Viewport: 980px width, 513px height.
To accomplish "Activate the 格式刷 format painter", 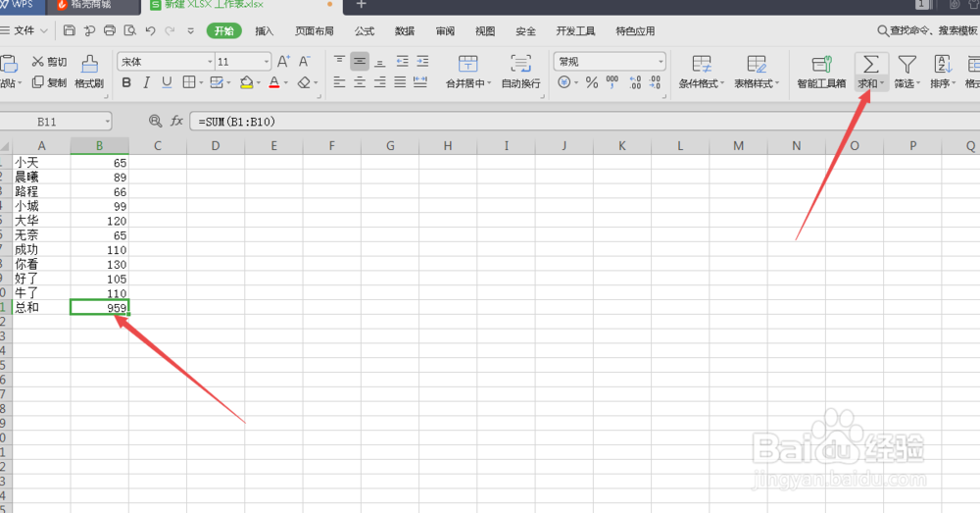I will coord(89,72).
